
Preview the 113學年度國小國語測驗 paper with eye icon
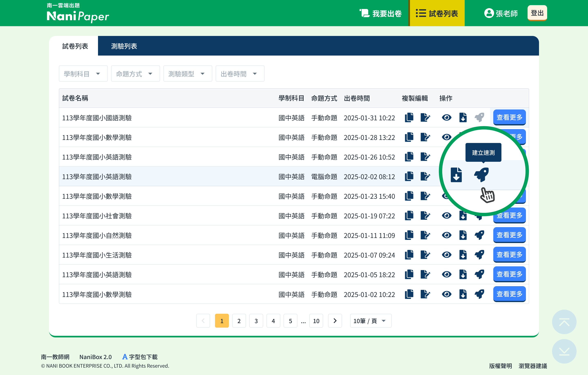[x=447, y=117]
